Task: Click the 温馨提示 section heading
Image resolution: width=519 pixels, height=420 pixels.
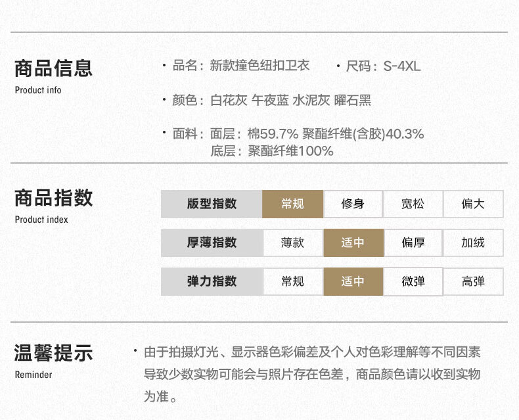Action: click(54, 353)
